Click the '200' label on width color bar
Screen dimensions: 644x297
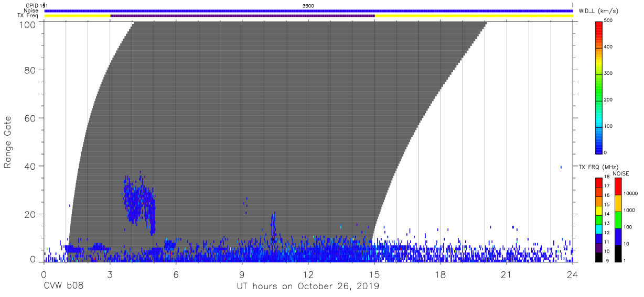(x=608, y=100)
